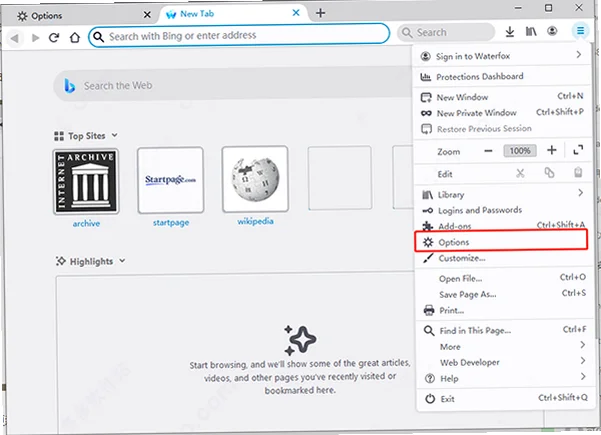Viewport: 601px width, 435px height.
Task: Choose Open File... entry
Action: (x=502, y=278)
